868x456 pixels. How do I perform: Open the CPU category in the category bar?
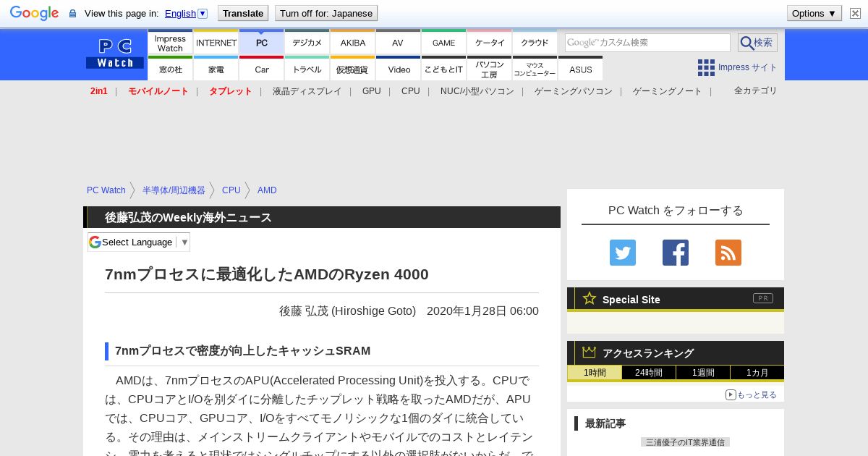coord(411,91)
